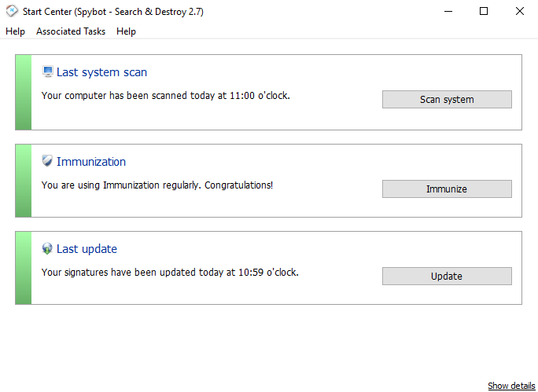The height and width of the screenshot is (392, 538).
Task: Select the Last update heading text
Action: [87, 249]
